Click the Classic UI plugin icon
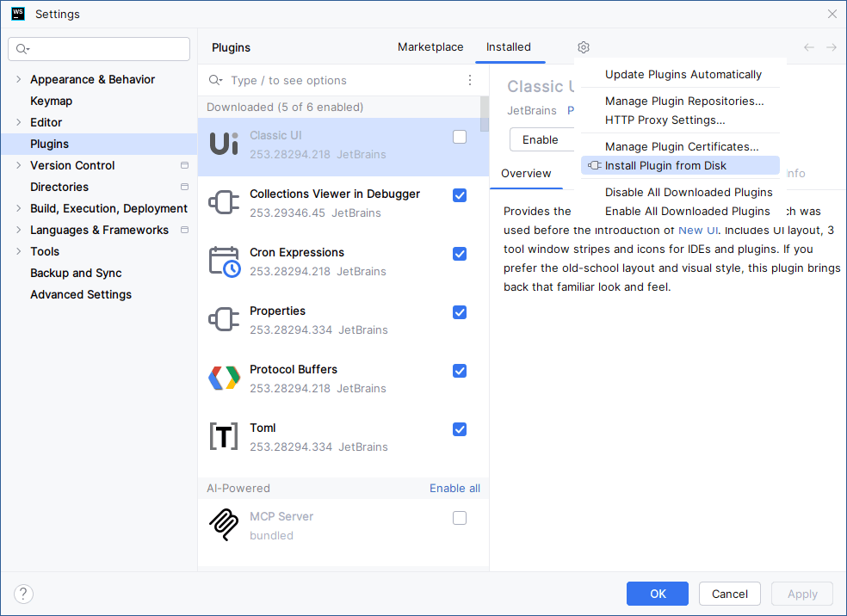This screenshot has width=847, height=616. coord(224,145)
